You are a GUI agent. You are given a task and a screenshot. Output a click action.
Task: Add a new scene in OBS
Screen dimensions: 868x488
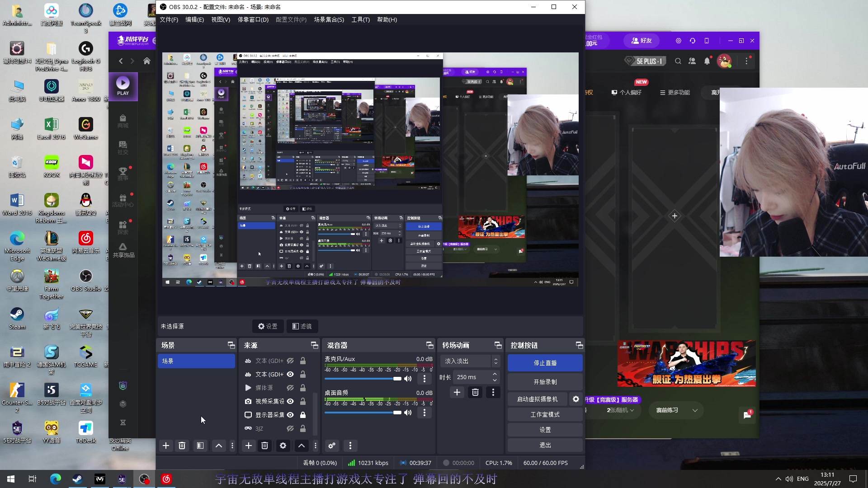166,446
